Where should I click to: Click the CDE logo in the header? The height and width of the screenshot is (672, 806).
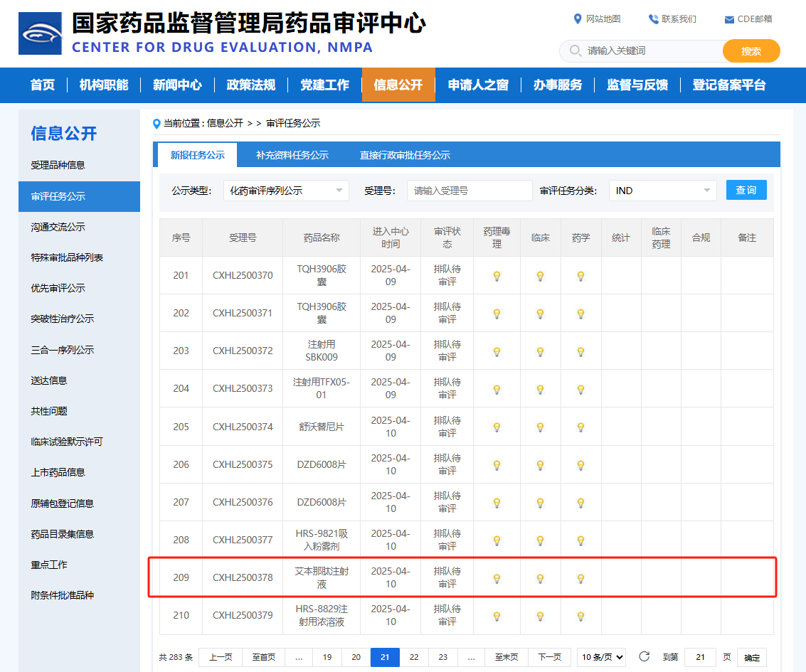pos(40,33)
